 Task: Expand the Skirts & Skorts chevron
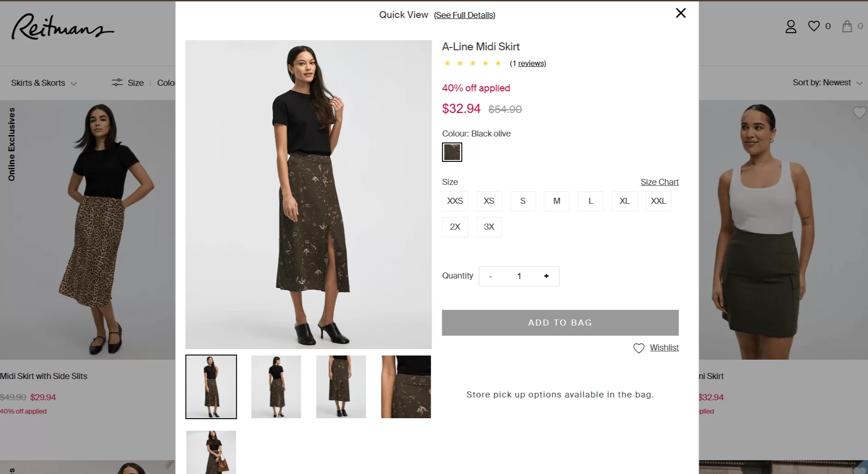coord(74,83)
